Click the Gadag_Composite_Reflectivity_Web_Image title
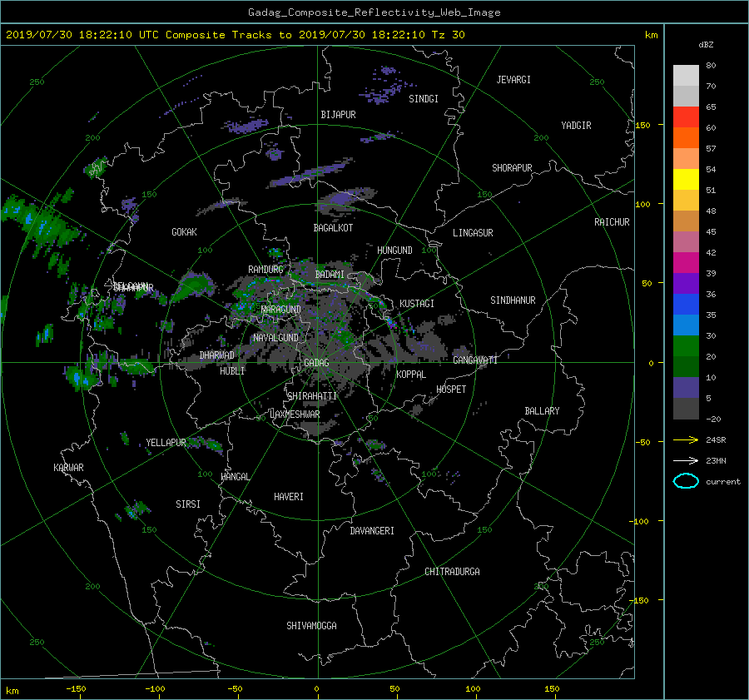Image resolution: width=749 pixels, height=700 pixels. point(374,12)
